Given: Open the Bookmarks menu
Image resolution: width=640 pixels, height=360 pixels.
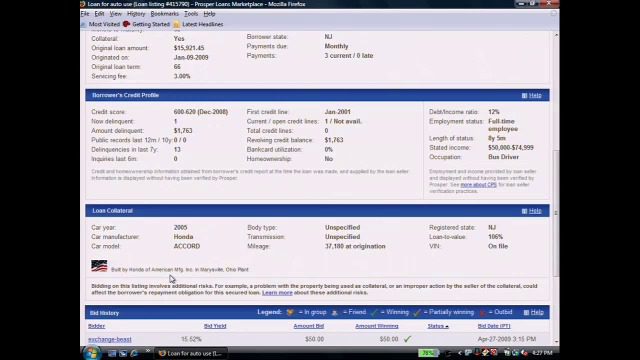Looking at the screenshot, I should (x=164, y=14).
